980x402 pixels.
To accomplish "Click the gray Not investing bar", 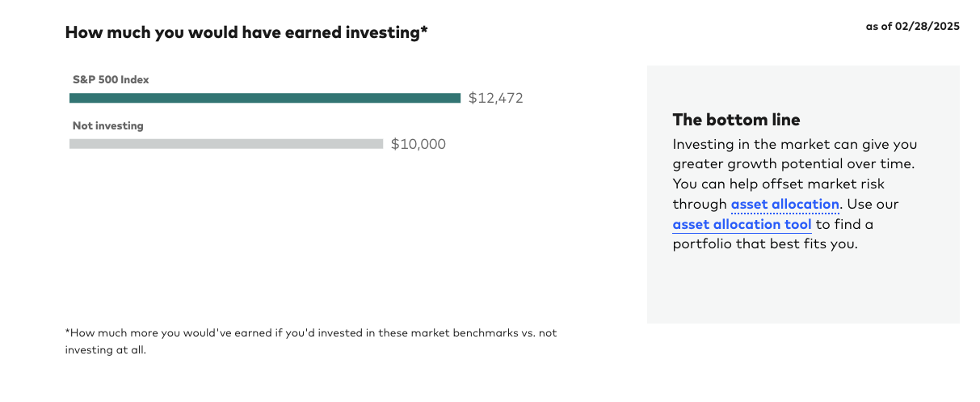I will pyautogui.click(x=225, y=144).
